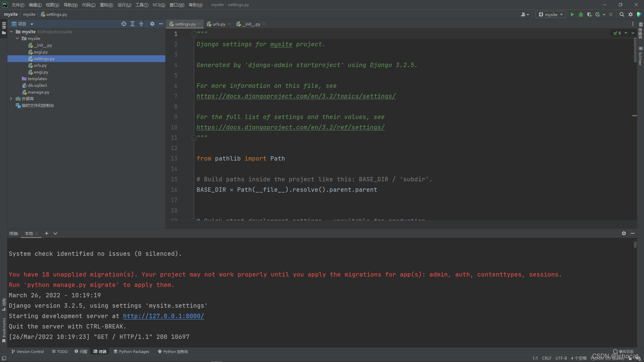The height and width of the screenshot is (362, 644).
Task: Click UTF-8 encoding in status bar
Action: tap(561, 358)
